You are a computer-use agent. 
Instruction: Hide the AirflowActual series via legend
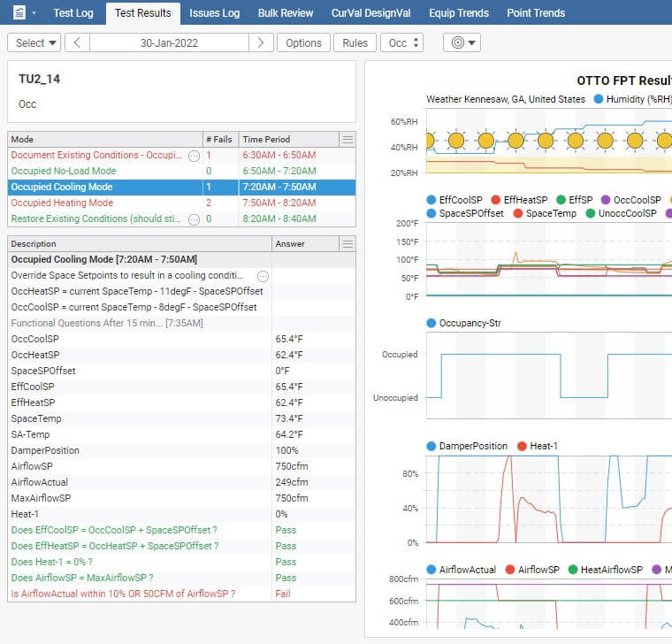click(x=461, y=570)
